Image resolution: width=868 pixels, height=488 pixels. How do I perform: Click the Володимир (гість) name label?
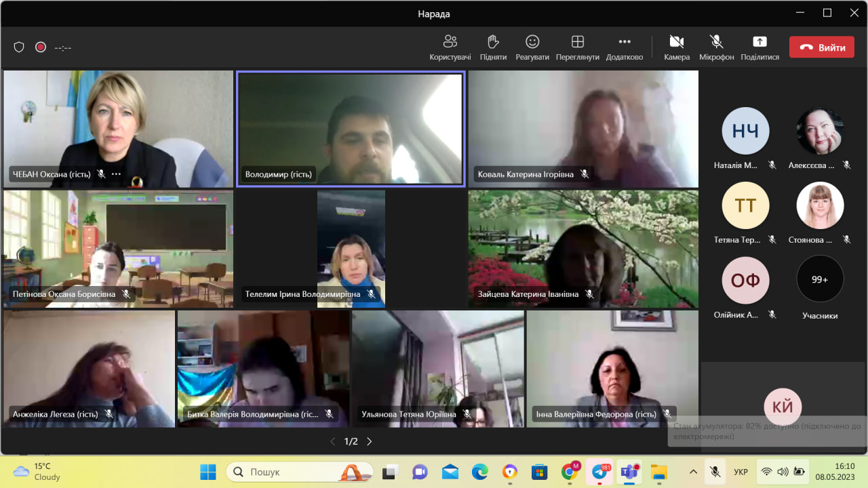click(x=279, y=174)
